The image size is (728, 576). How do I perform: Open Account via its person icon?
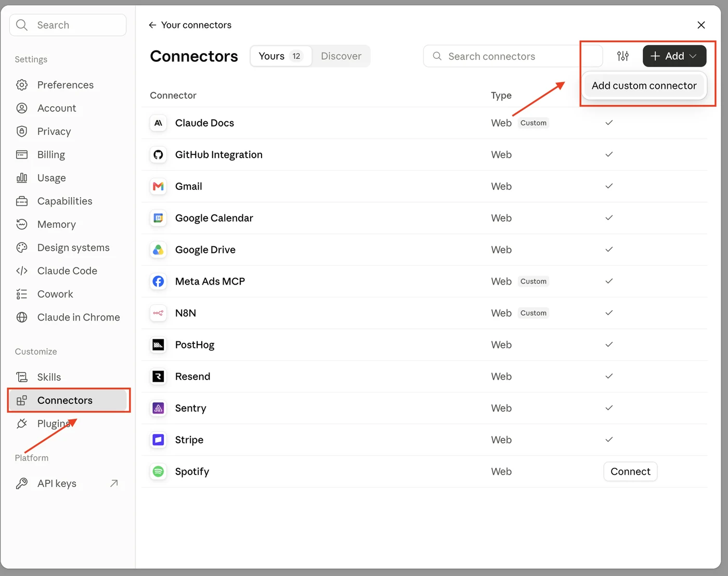pyautogui.click(x=22, y=108)
